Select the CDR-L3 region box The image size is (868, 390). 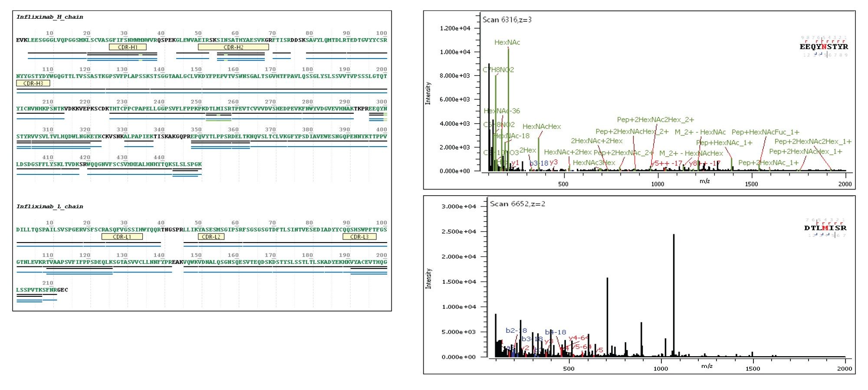click(x=359, y=237)
